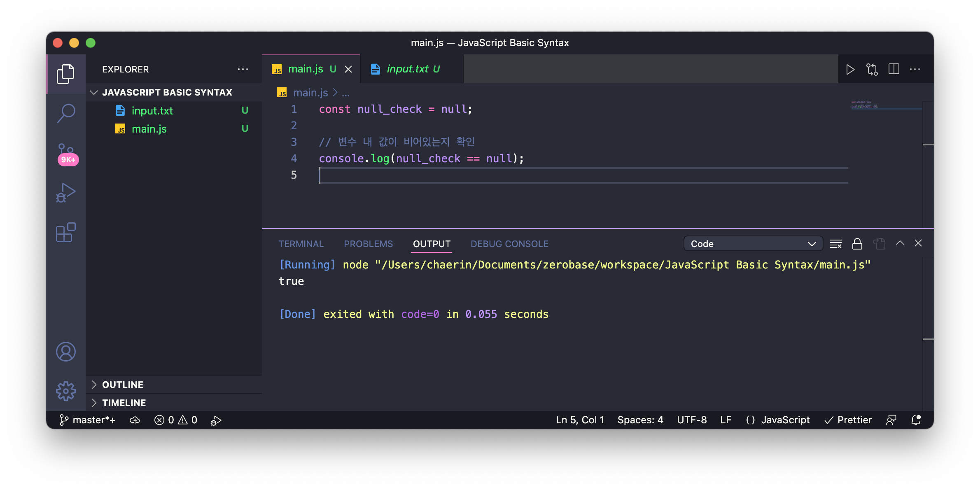Expand the OUTLINE section
The image size is (980, 490).
click(x=123, y=385)
